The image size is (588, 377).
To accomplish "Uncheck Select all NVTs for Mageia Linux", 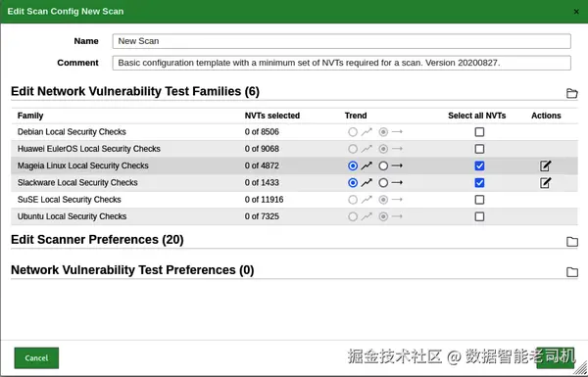I will (479, 165).
